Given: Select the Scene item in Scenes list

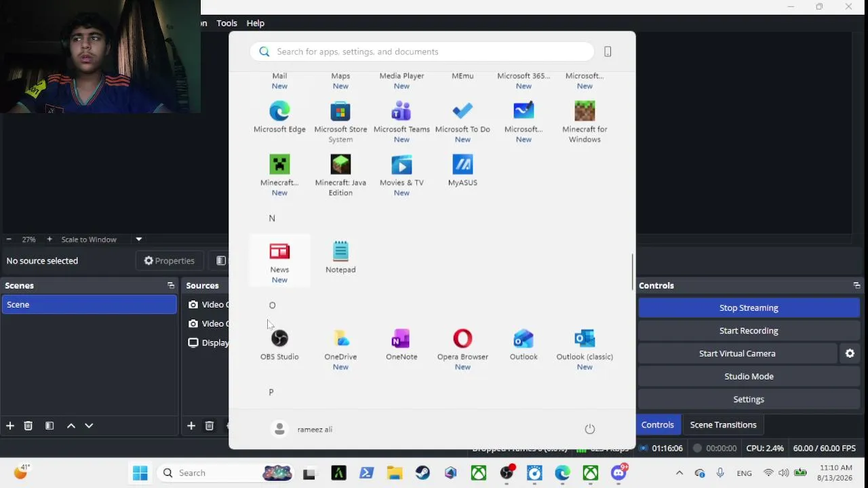Looking at the screenshot, I should point(89,304).
